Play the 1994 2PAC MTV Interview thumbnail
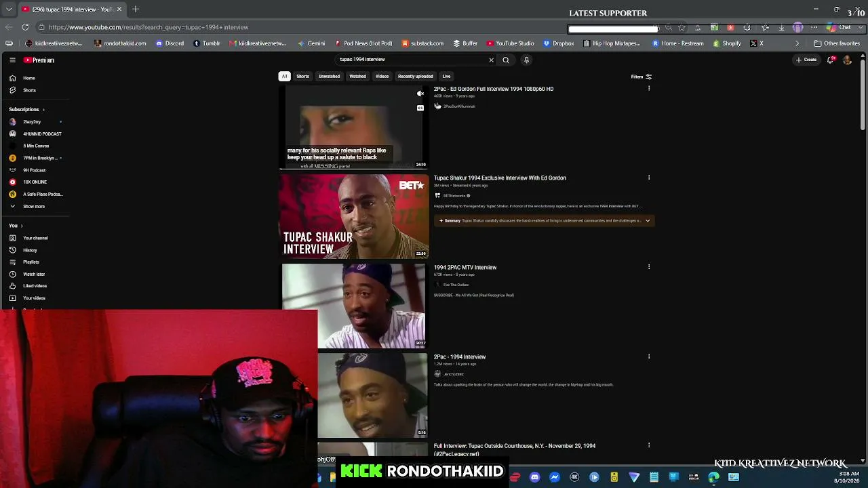Image resolution: width=868 pixels, height=488 pixels. (x=353, y=306)
